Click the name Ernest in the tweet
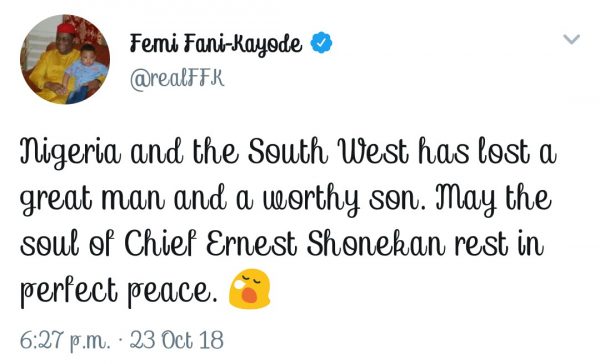The image size is (600, 364). [251, 243]
